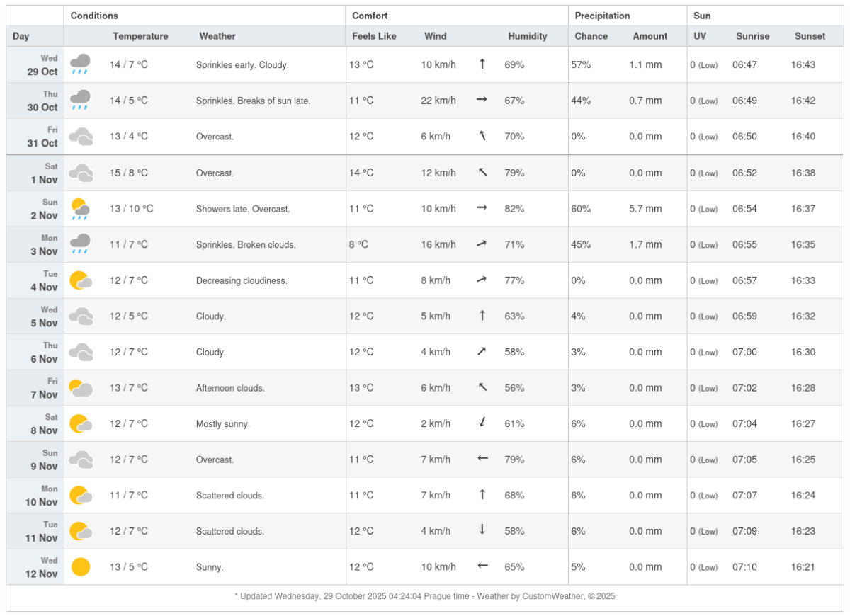Click the partly sunny icon for Tue 4 Nov
This screenshot has width=850, height=616.
tap(80, 281)
